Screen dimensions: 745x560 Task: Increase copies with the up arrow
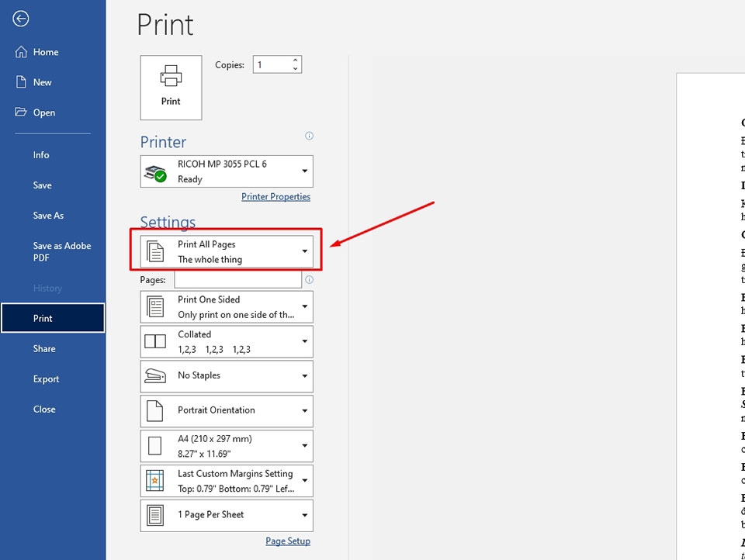(295, 60)
